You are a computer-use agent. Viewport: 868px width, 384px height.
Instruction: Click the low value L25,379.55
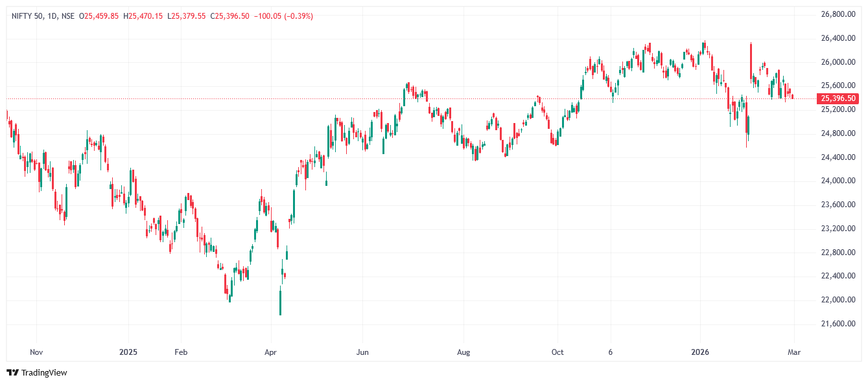coord(187,16)
